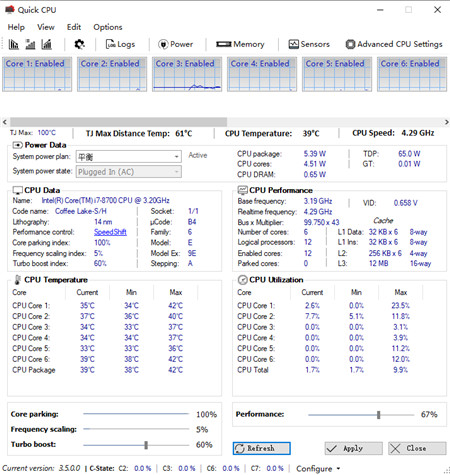Open the Options menu
The width and height of the screenshot is (450, 475).
(108, 27)
